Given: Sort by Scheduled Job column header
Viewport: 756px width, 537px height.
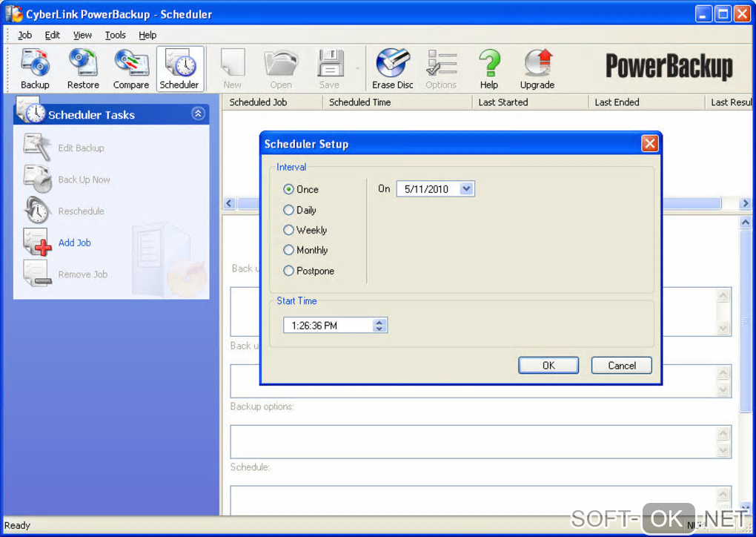Looking at the screenshot, I should point(273,102).
